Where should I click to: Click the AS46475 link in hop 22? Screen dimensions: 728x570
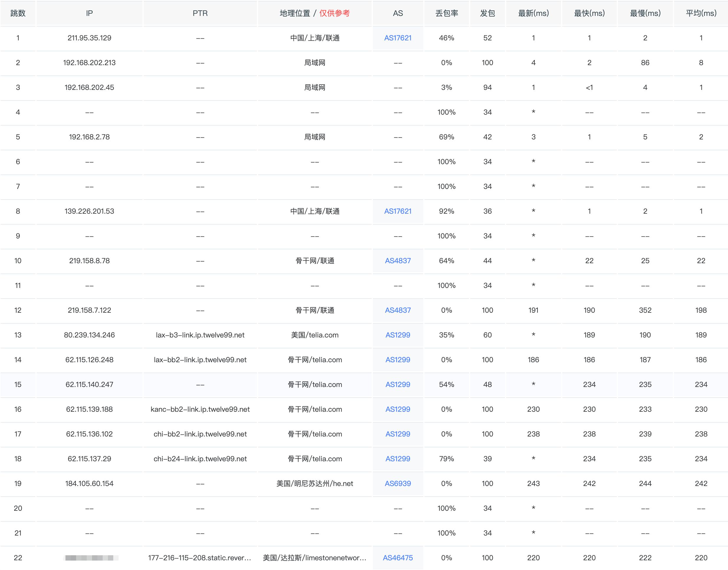click(397, 558)
